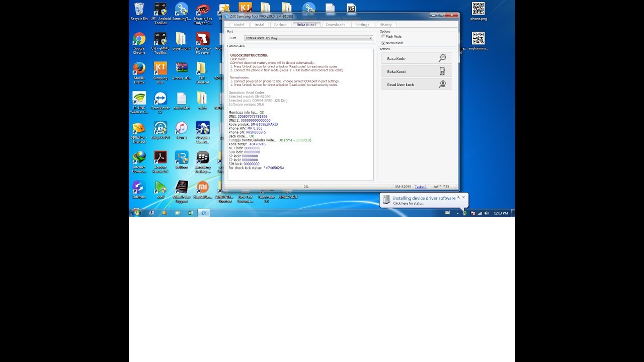
Task: Click the volume icon in system tray
Action: pyautogui.click(x=487, y=213)
